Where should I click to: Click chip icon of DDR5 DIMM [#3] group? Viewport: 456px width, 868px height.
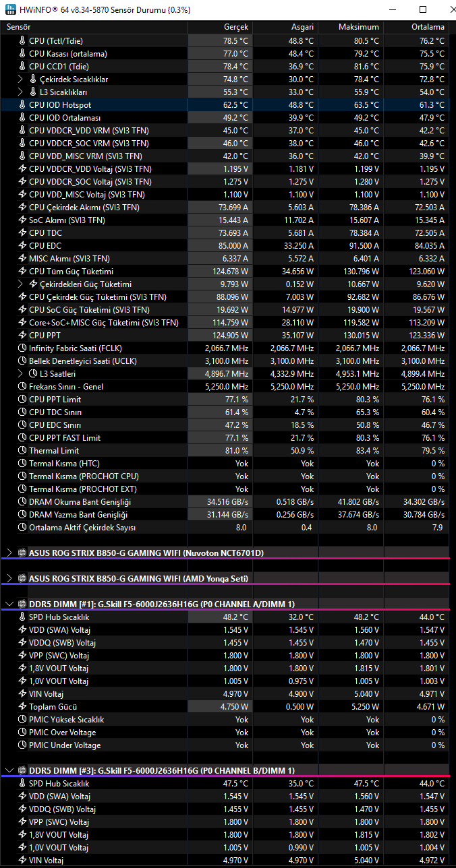pyautogui.click(x=22, y=770)
